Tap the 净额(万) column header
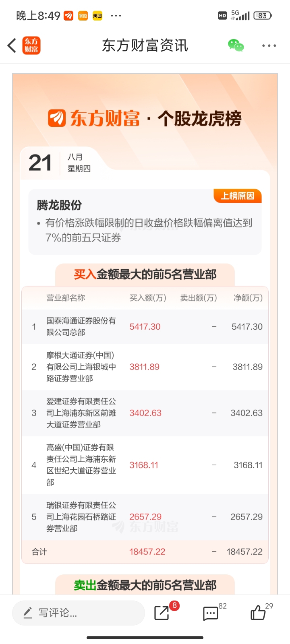Image resolution: width=290 pixels, height=644 pixels. [x=248, y=298]
